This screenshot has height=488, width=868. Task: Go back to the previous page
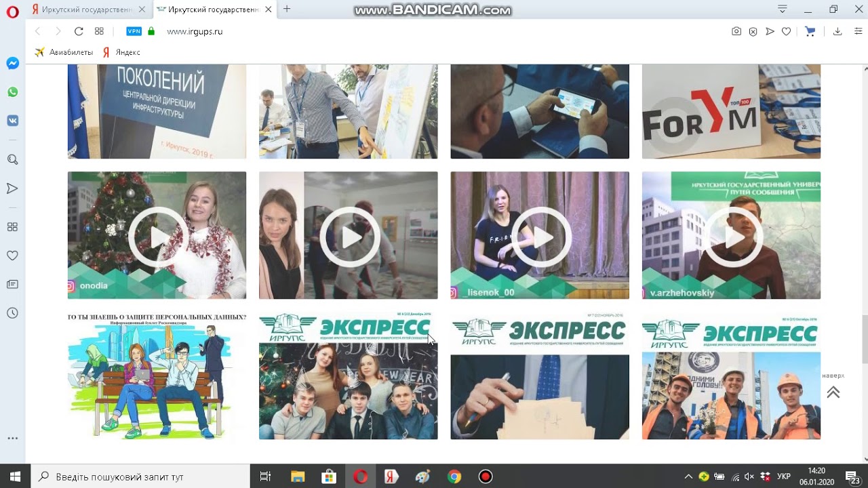point(37,31)
